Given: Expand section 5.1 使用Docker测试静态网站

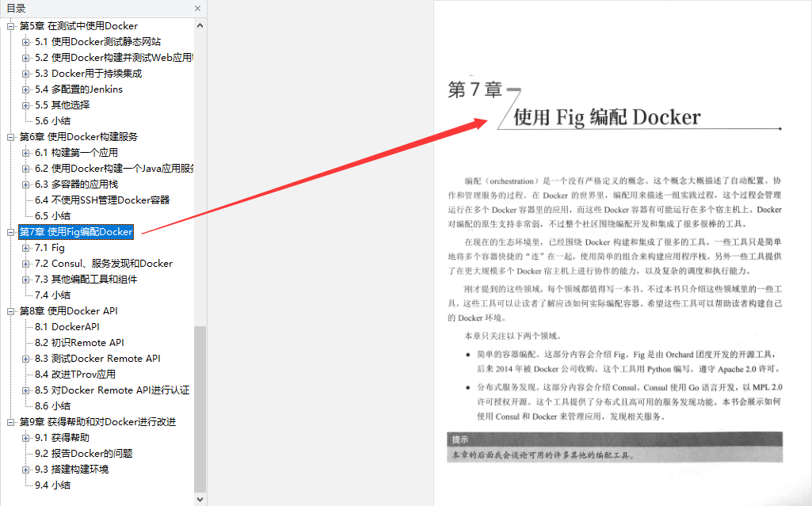Looking at the screenshot, I should coord(25,42).
